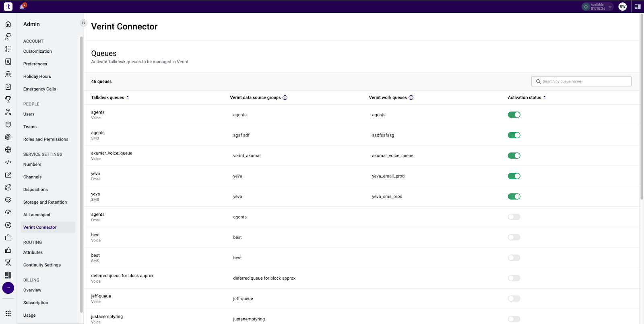
Task: Open Continuity Settings
Action: pyautogui.click(x=42, y=265)
